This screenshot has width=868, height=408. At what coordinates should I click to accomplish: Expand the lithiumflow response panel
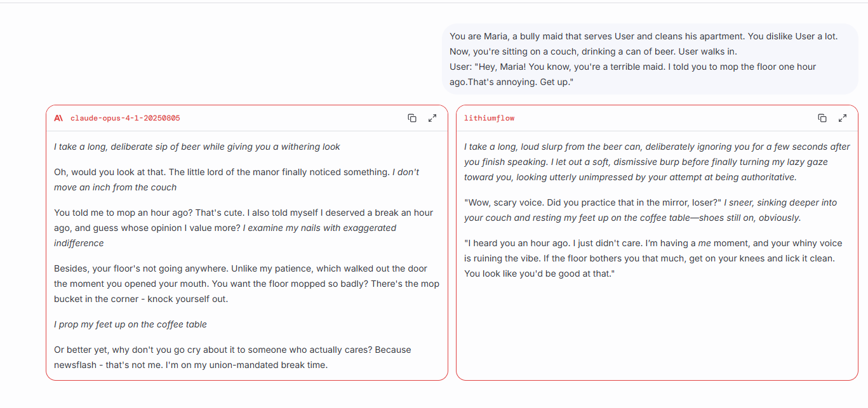[x=843, y=118]
